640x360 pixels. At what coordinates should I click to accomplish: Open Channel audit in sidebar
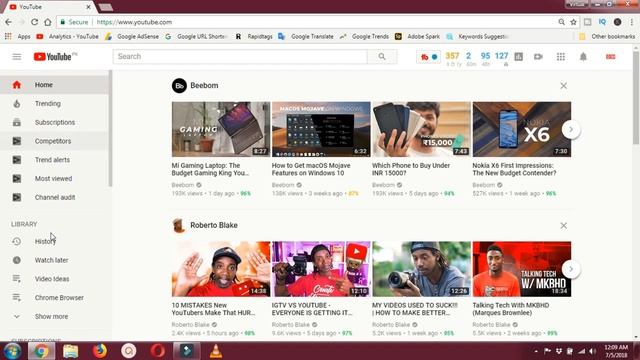click(x=54, y=198)
